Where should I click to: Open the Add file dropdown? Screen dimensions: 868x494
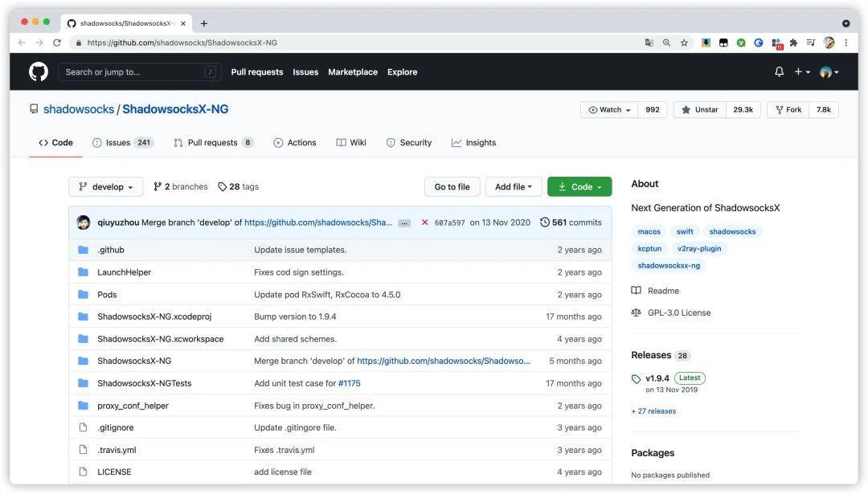tap(513, 187)
